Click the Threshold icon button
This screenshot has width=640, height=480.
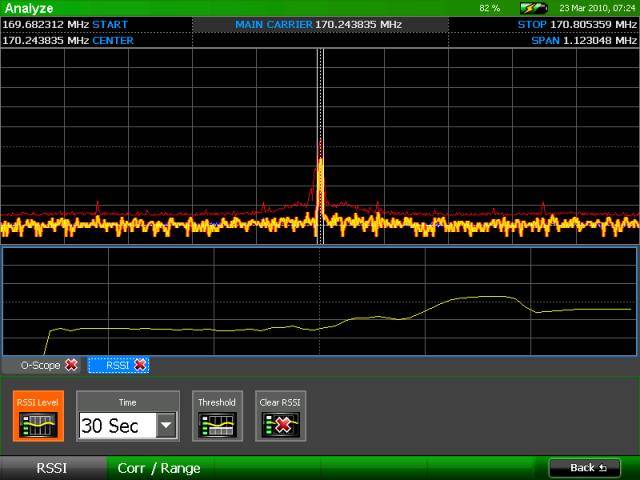(216, 416)
